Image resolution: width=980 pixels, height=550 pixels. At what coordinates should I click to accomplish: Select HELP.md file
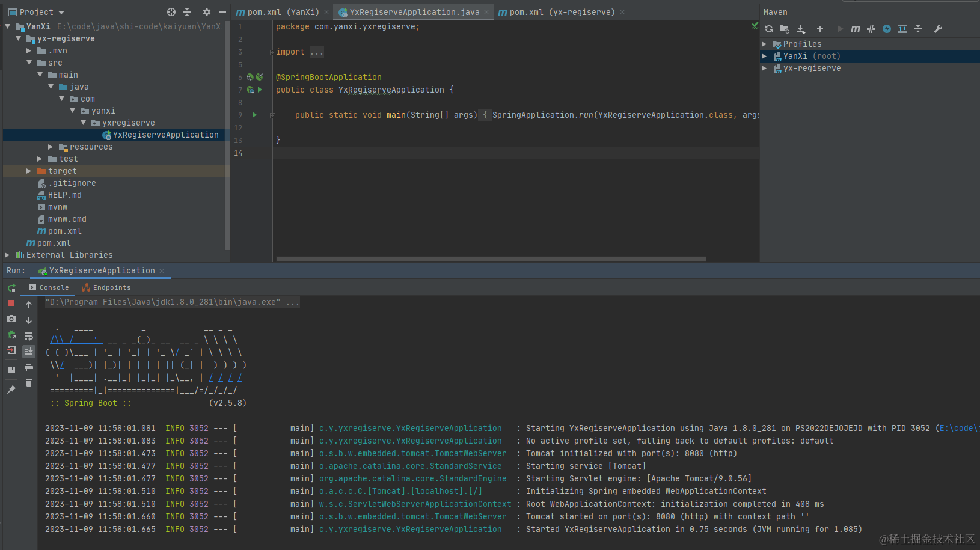[60, 195]
